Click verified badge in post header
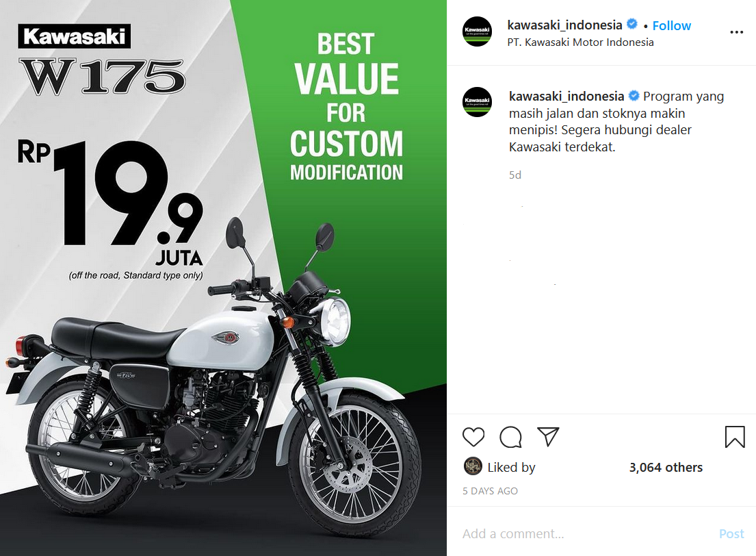Image resolution: width=756 pixels, height=556 pixels. 632,24
